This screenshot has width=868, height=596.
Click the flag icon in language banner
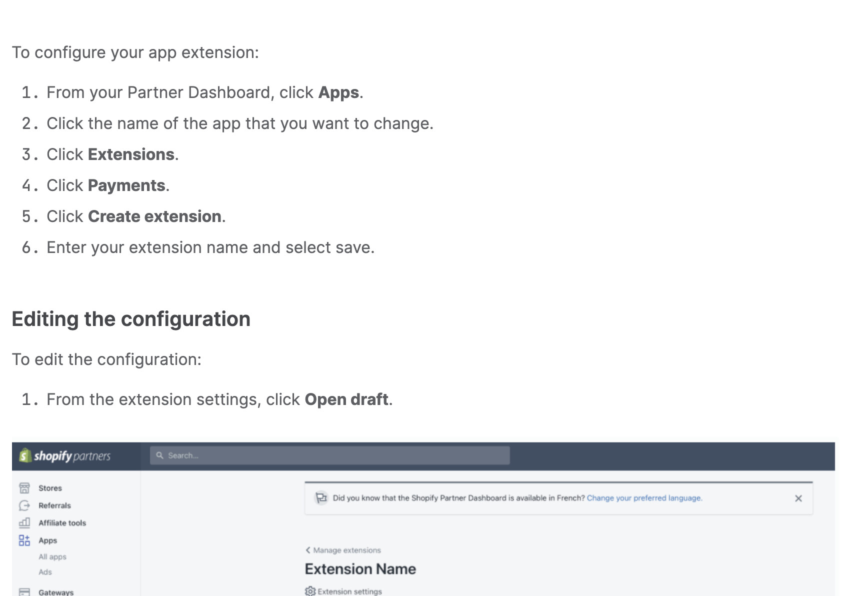click(x=321, y=498)
